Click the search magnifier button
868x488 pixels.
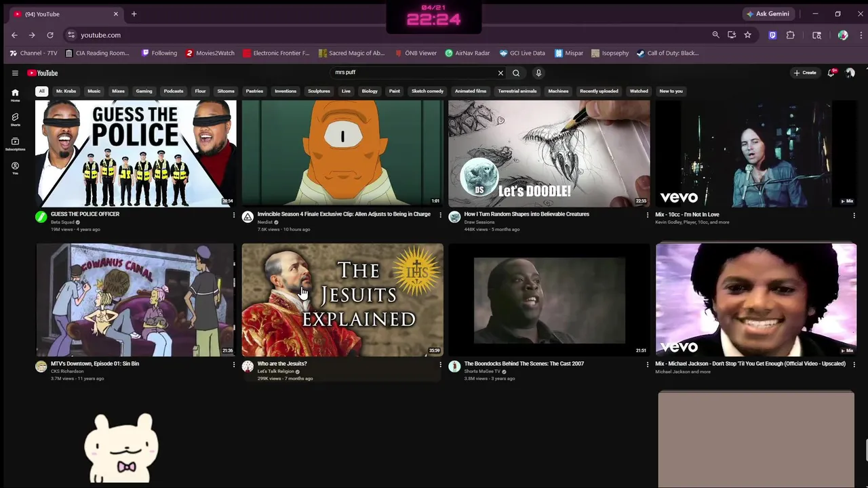516,73
